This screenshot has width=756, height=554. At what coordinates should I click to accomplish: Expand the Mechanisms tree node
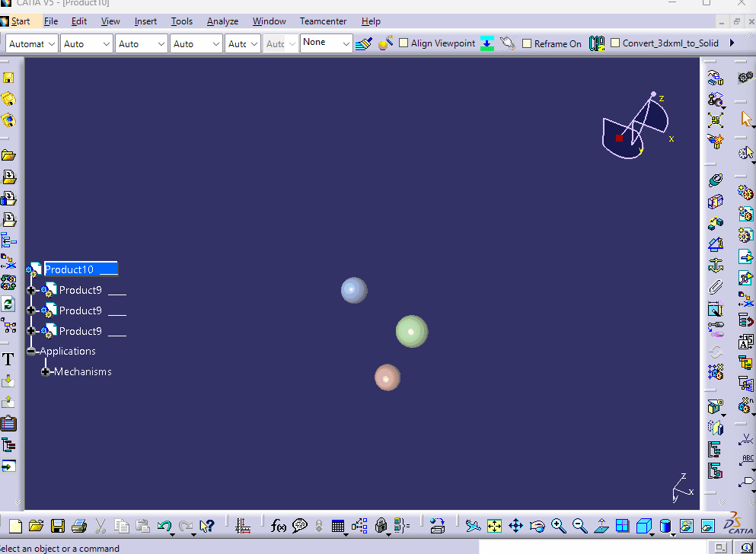46,371
